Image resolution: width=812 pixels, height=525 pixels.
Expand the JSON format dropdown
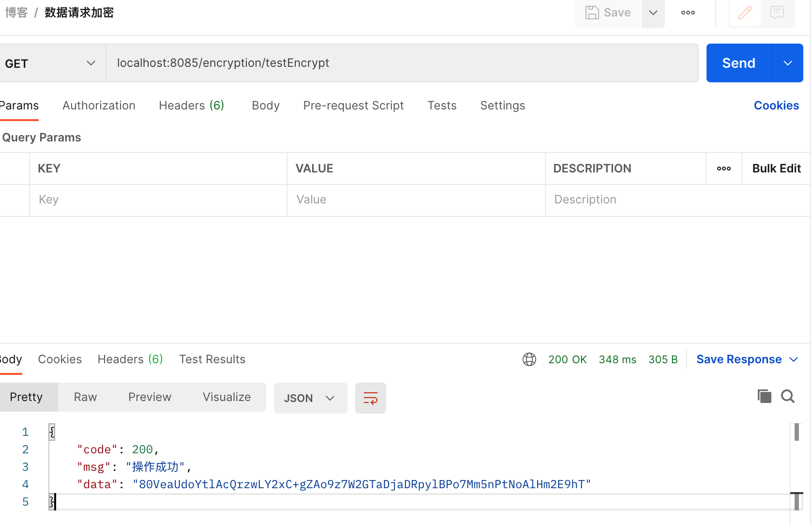pyautogui.click(x=310, y=398)
